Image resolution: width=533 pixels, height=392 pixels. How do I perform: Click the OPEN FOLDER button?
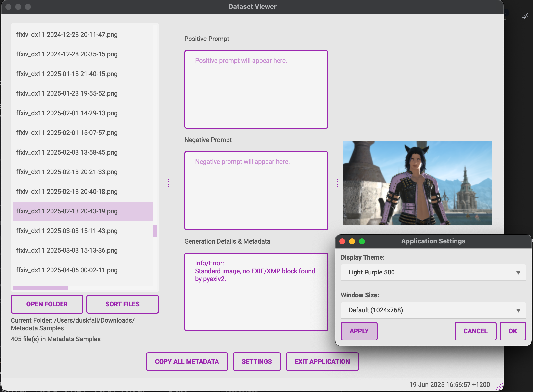pos(47,304)
